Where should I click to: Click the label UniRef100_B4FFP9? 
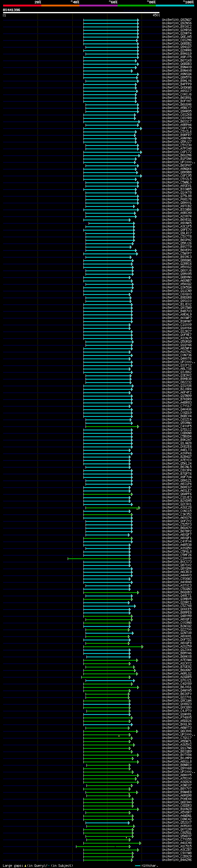coord(177,84)
